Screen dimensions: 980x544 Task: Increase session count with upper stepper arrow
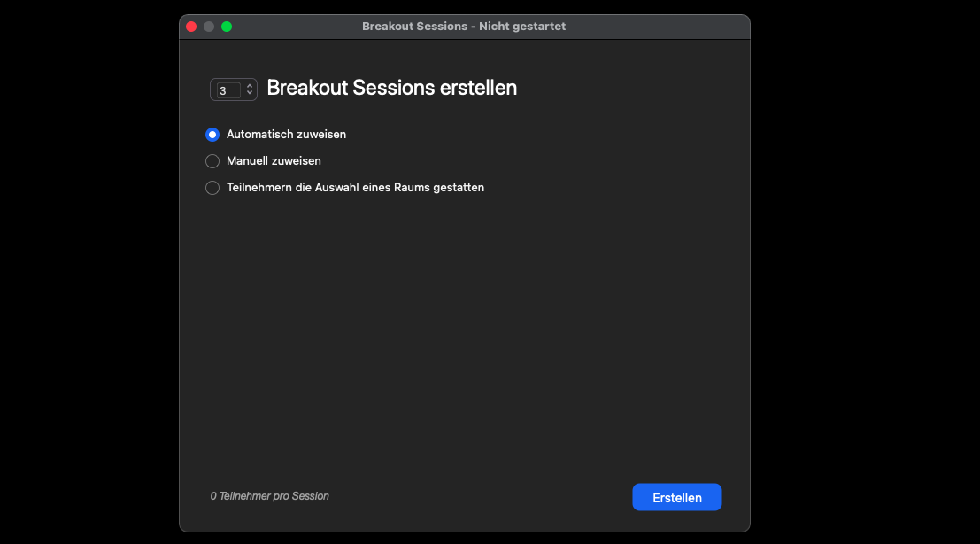pyautogui.click(x=249, y=85)
